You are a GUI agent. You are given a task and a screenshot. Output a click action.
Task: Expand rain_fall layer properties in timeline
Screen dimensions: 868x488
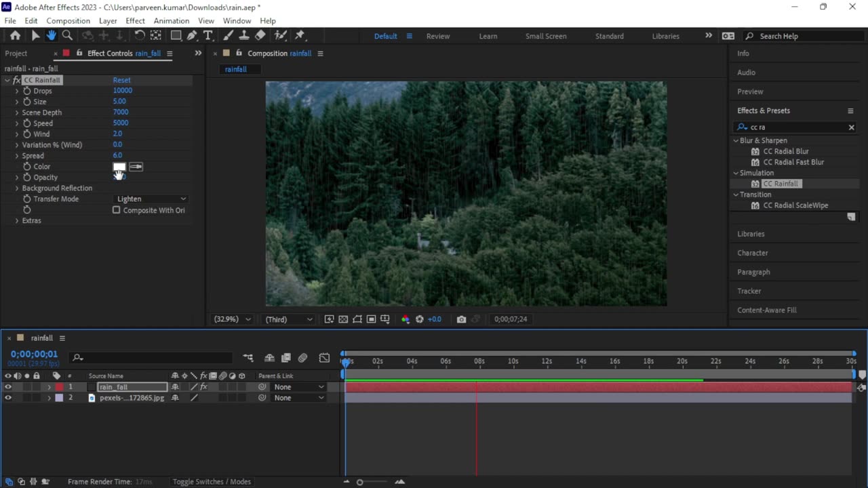[x=49, y=387]
